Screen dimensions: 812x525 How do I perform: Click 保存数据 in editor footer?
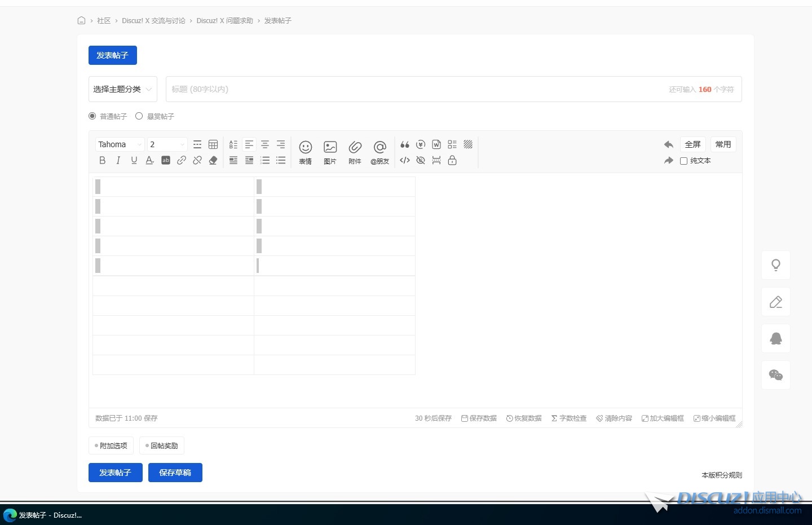(479, 418)
